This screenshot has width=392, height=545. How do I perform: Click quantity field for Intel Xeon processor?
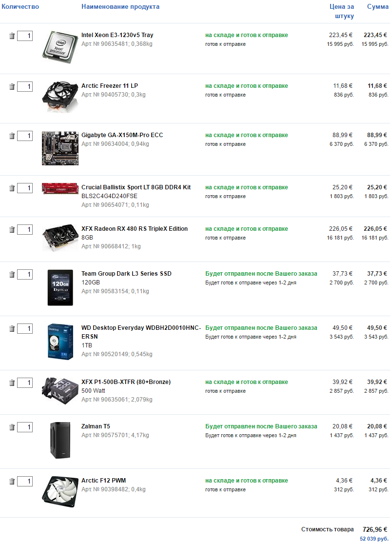pyautogui.click(x=25, y=36)
